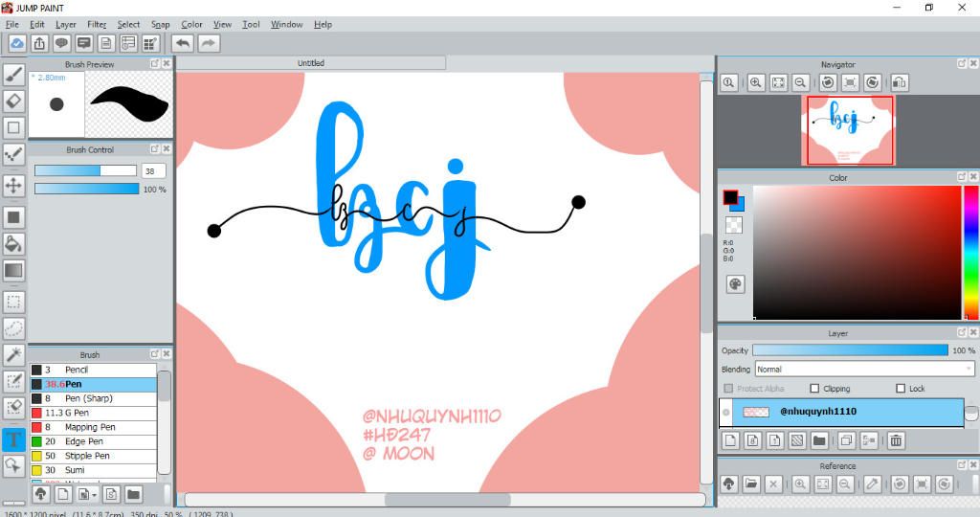Select the Pencil brush
This screenshot has height=517, width=980.
click(94, 371)
